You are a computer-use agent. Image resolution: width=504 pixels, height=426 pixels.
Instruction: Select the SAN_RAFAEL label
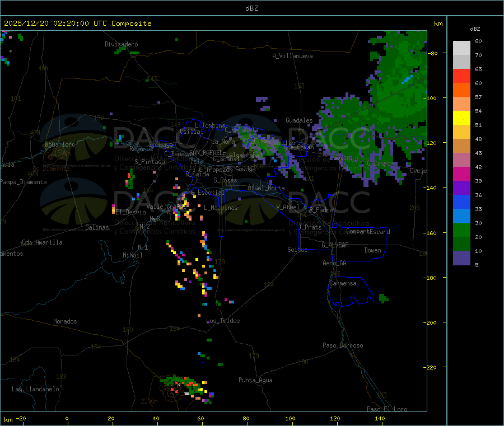[206, 152]
